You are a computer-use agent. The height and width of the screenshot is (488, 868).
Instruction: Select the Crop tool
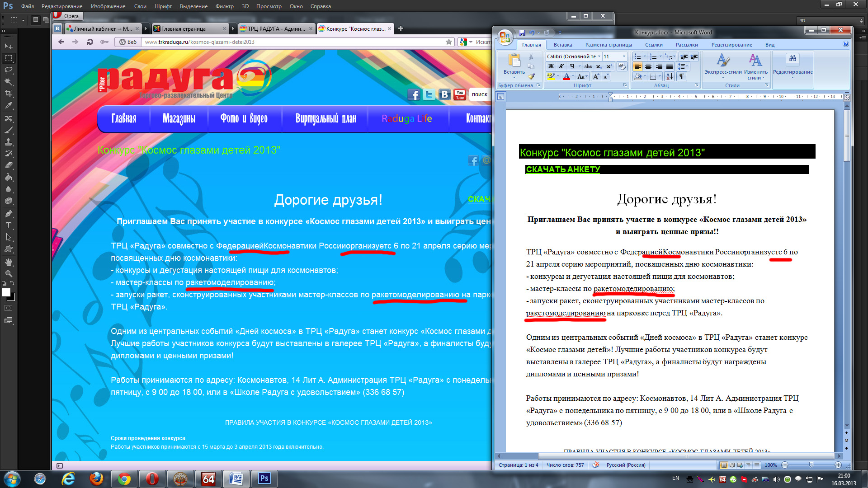point(9,94)
